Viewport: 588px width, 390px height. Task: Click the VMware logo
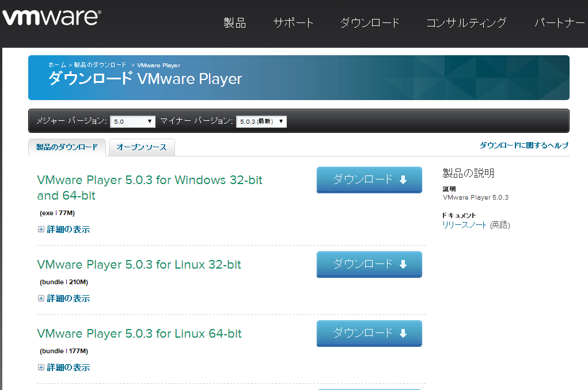click(x=51, y=17)
